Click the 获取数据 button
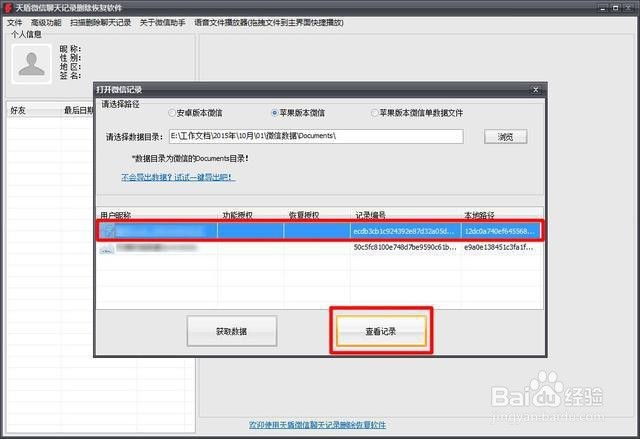 pyautogui.click(x=231, y=331)
